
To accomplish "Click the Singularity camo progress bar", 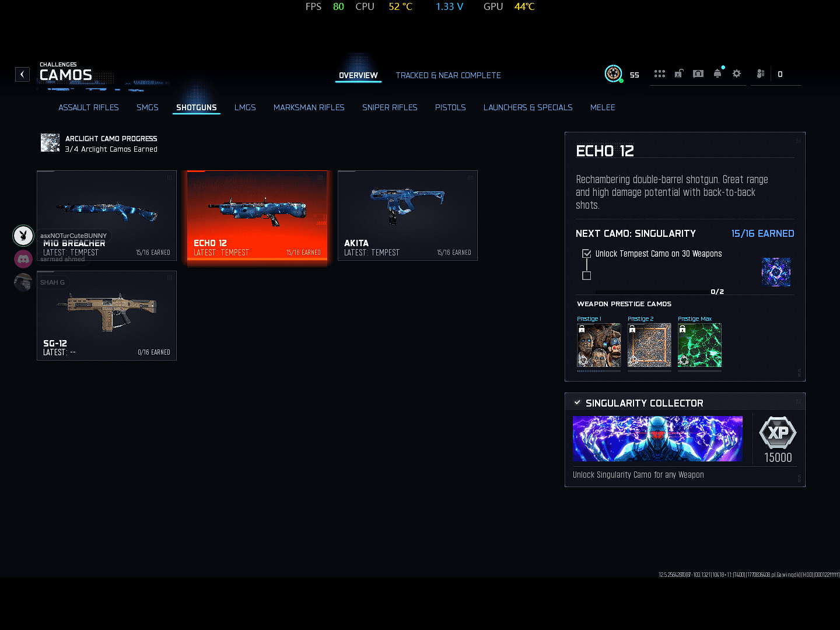I will [652, 292].
